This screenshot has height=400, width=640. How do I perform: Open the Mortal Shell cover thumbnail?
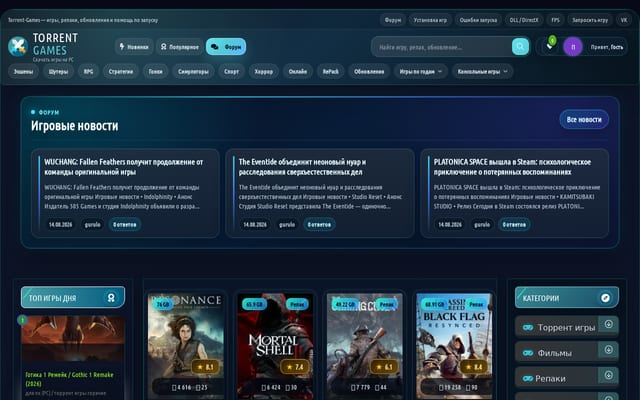point(275,346)
